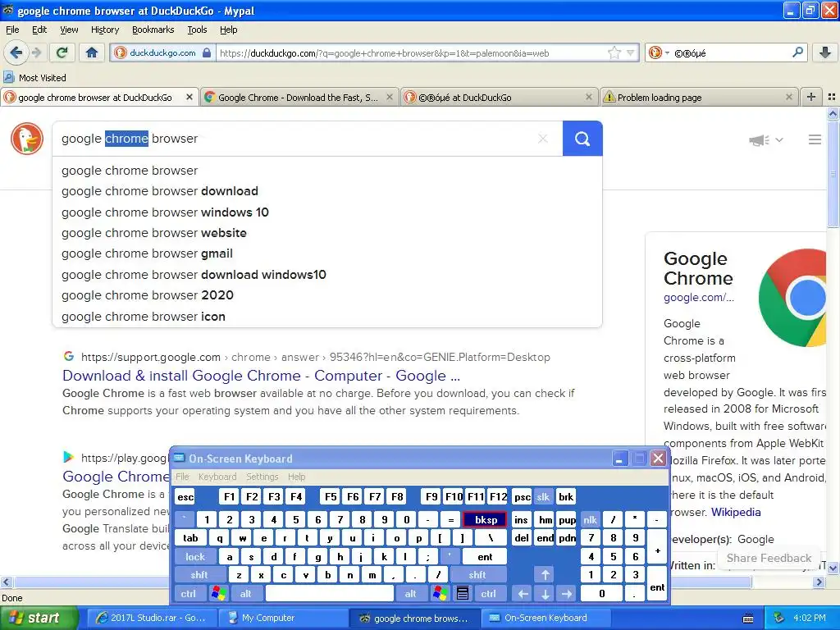The width and height of the screenshot is (840, 630).
Task: Toggle the ins insert key
Action: (x=521, y=519)
